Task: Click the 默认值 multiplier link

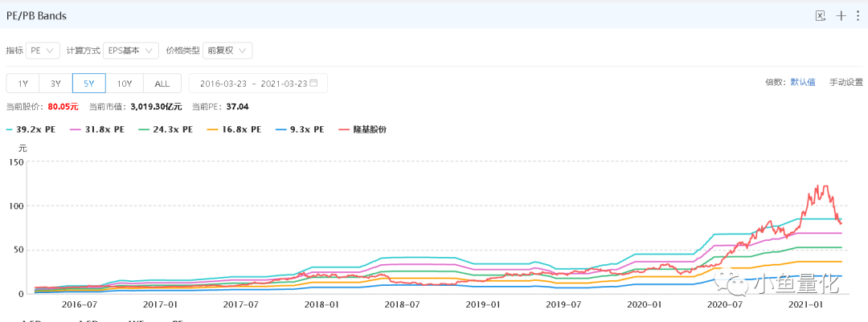Action: click(x=802, y=83)
